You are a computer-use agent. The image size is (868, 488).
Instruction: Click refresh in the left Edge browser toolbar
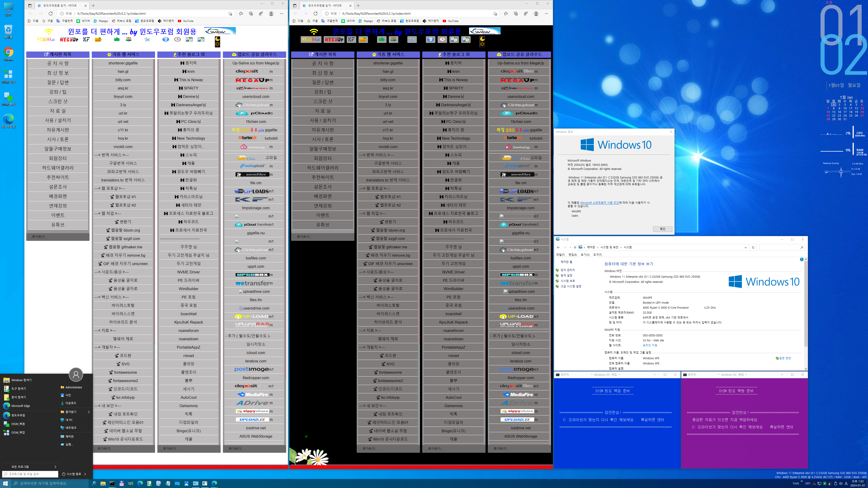coord(51,14)
